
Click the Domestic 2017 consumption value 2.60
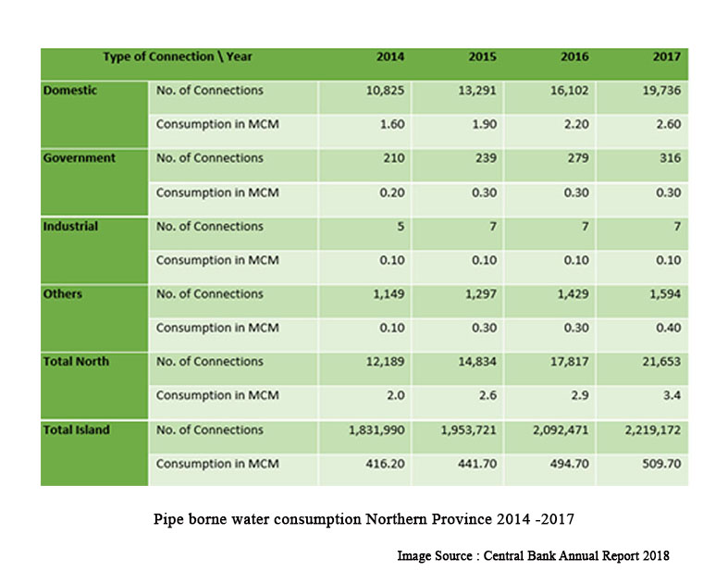tap(668, 125)
